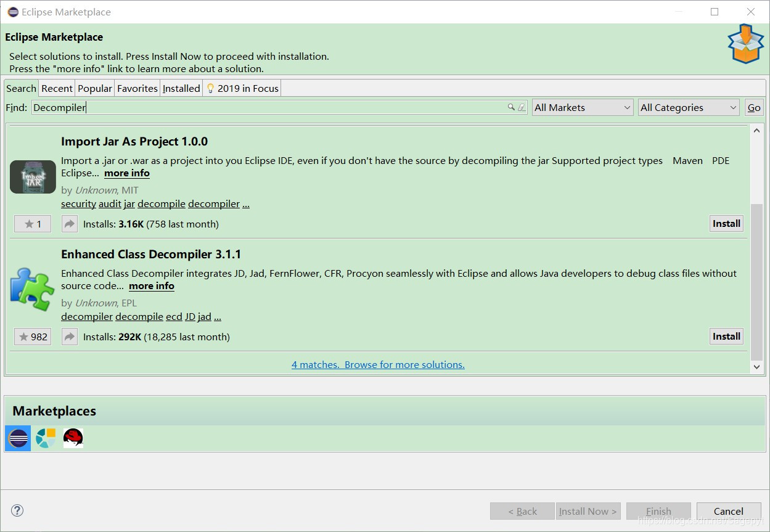The width and height of the screenshot is (770, 532).
Task: Click the Cancel button
Action: tap(729, 511)
